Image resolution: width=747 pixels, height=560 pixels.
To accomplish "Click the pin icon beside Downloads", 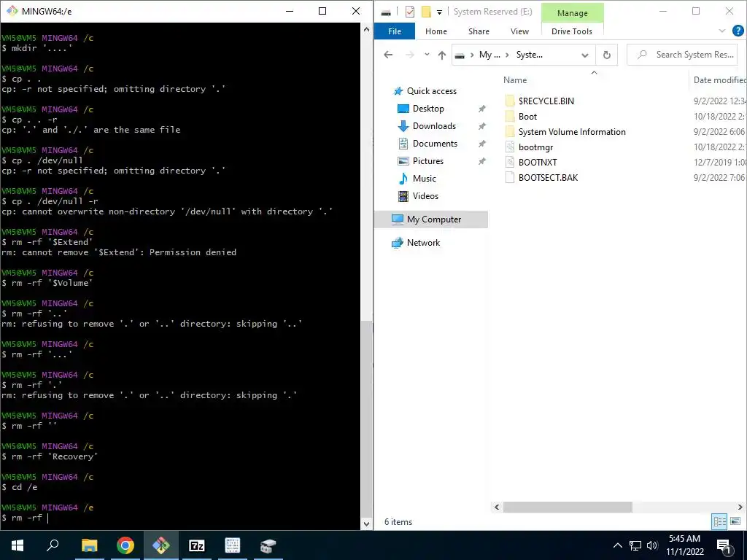I will click(x=482, y=126).
